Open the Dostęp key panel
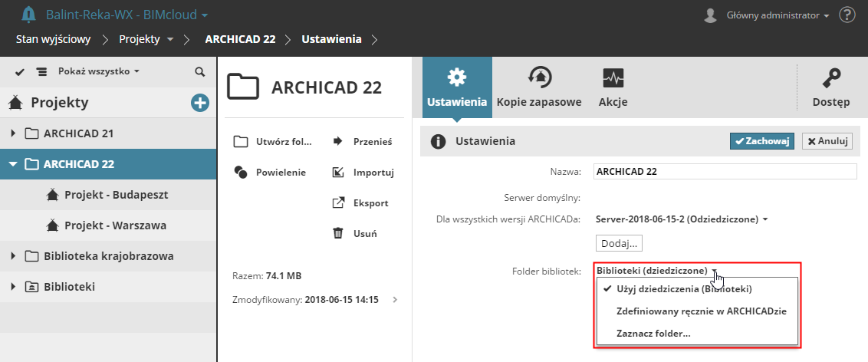Image resolution: width=868 pixels, height=362 pixels. point(831,87)
